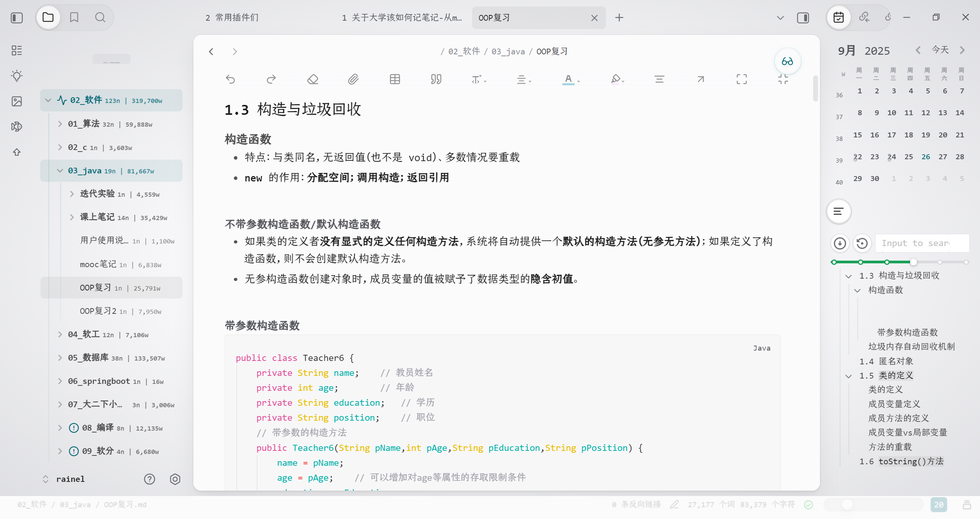Toggle the left sidebar panel

pyautogui.click(x=17, y=18)
